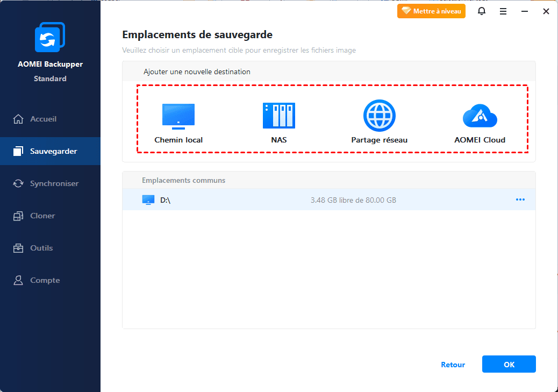Click the Synchroniser arrows icon
This screenshot has width=558, height=392.
click(18, 183)
